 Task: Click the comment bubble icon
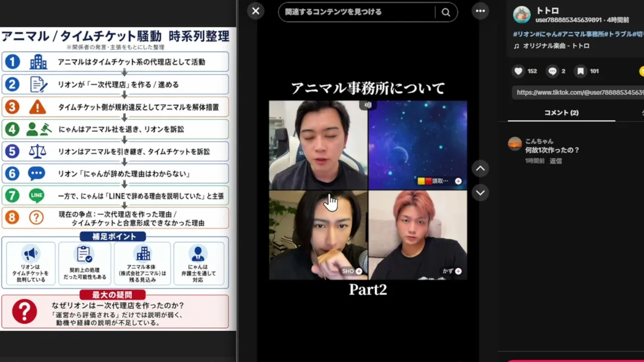(552, 71)
